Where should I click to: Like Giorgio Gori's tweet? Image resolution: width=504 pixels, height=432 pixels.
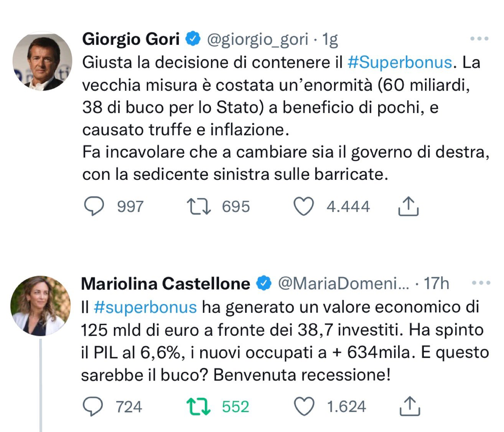304,206
